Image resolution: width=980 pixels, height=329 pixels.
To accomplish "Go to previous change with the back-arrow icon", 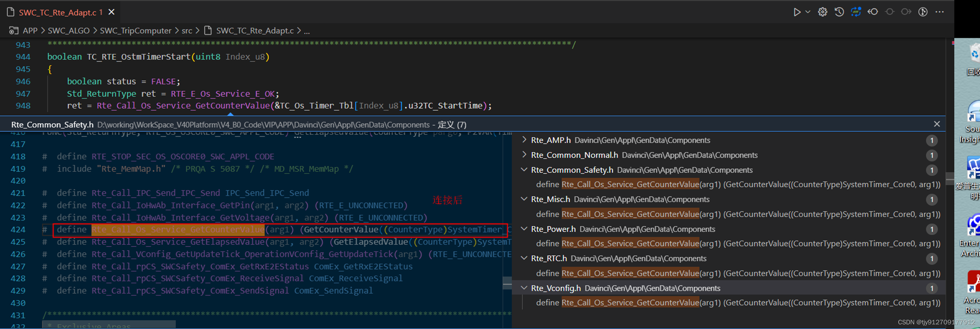I will pos(872,12).
